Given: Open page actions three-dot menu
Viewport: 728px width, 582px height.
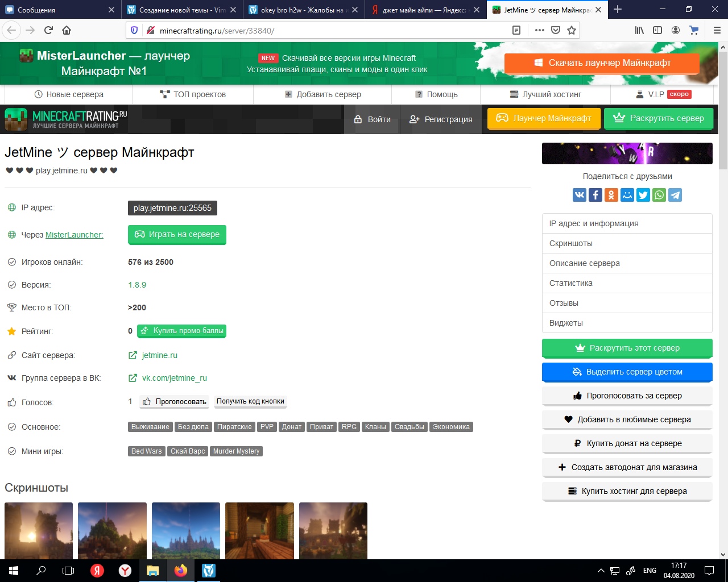Looking at the screenshot, I should tap(539, 30).
